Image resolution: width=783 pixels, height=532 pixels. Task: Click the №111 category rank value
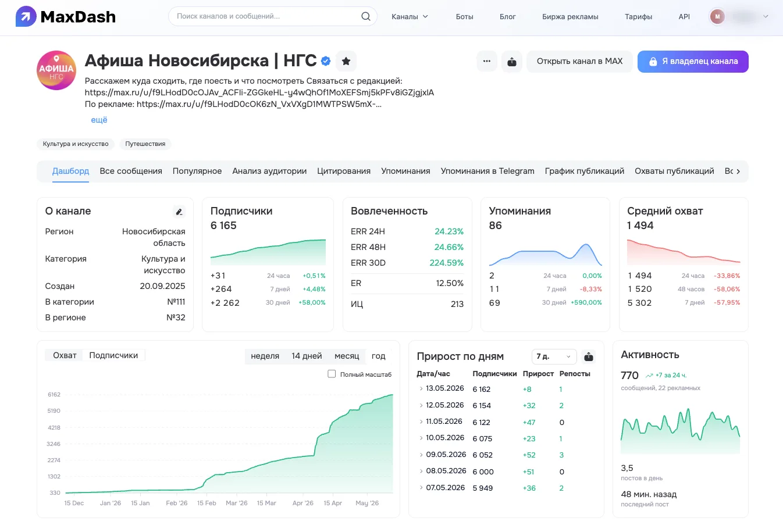[176, 302]
